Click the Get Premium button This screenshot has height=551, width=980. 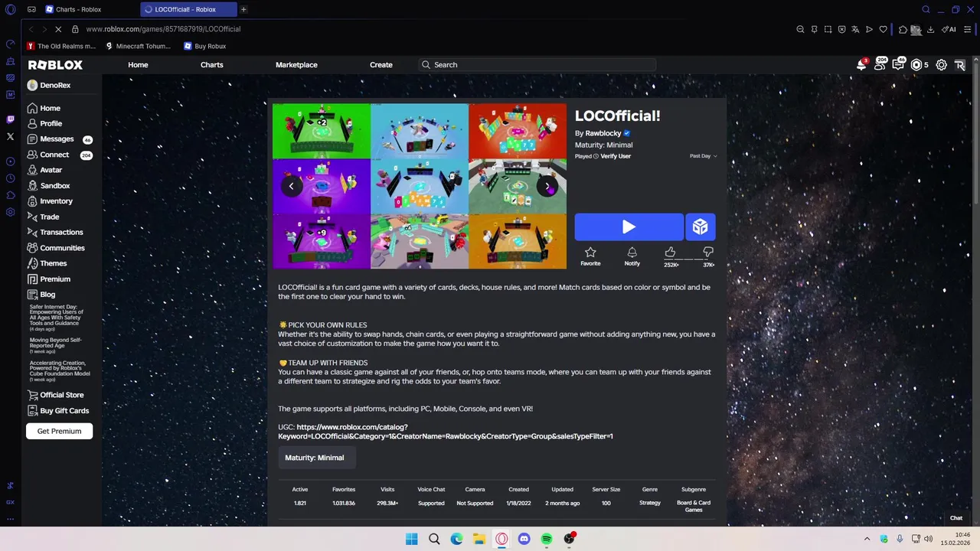(59, 431)
